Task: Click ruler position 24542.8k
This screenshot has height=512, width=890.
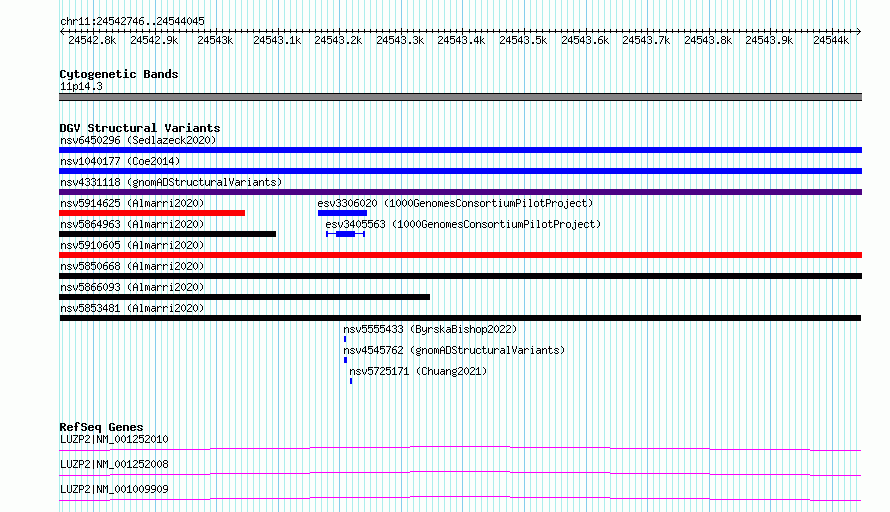Action: 92,40
